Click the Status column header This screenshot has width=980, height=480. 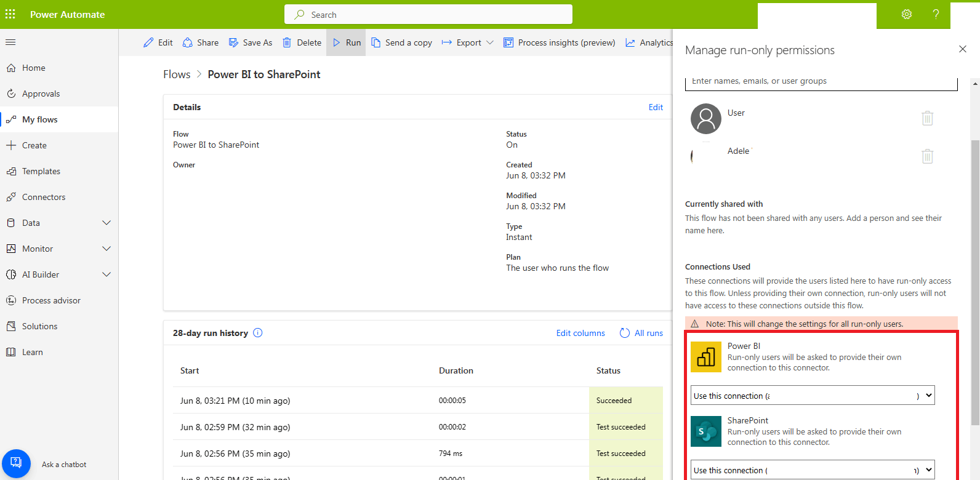pos(608,370)
